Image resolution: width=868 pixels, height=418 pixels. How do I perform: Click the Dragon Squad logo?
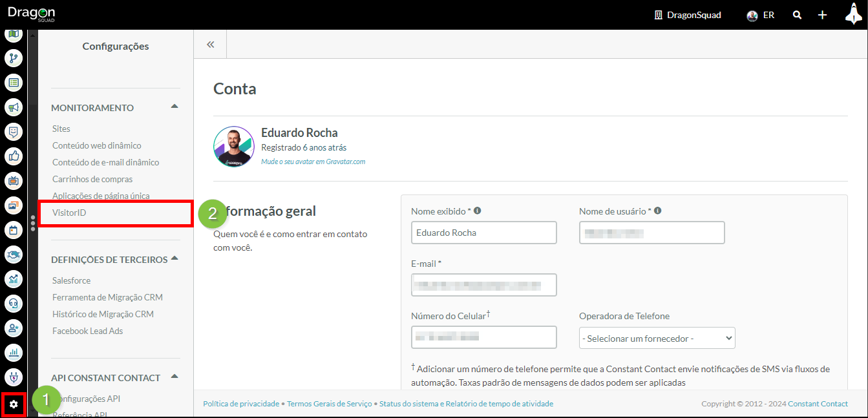click(31, 14)
